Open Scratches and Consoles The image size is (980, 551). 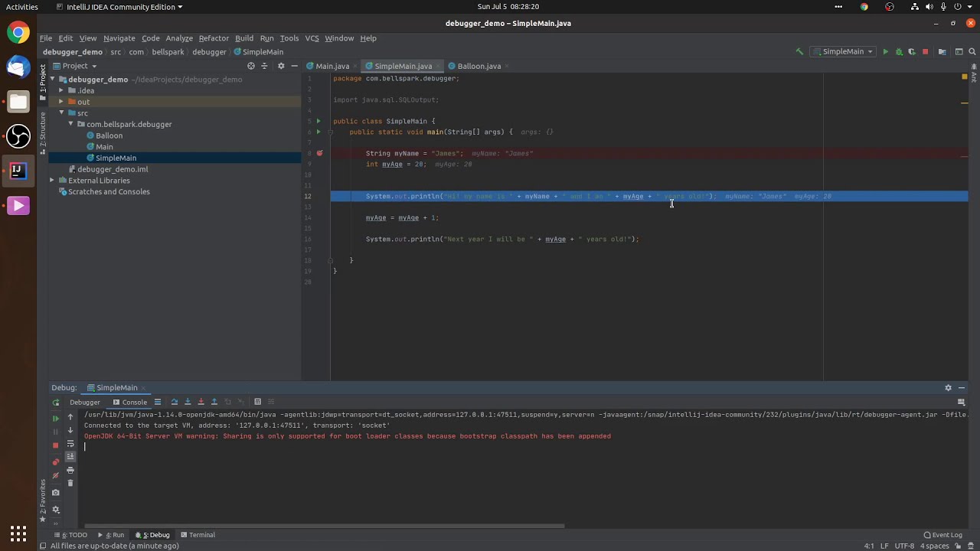[x=109, y=191]
